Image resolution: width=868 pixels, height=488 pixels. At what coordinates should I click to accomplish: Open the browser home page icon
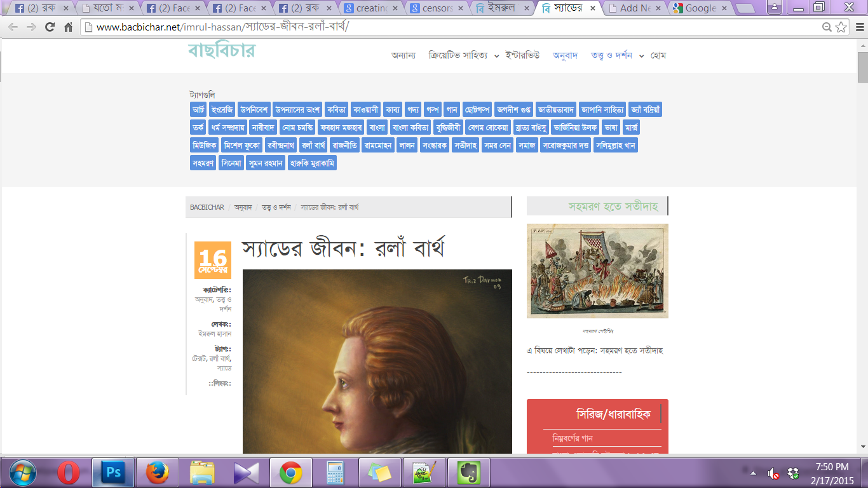pyautogui.click(x=69, y=27)
